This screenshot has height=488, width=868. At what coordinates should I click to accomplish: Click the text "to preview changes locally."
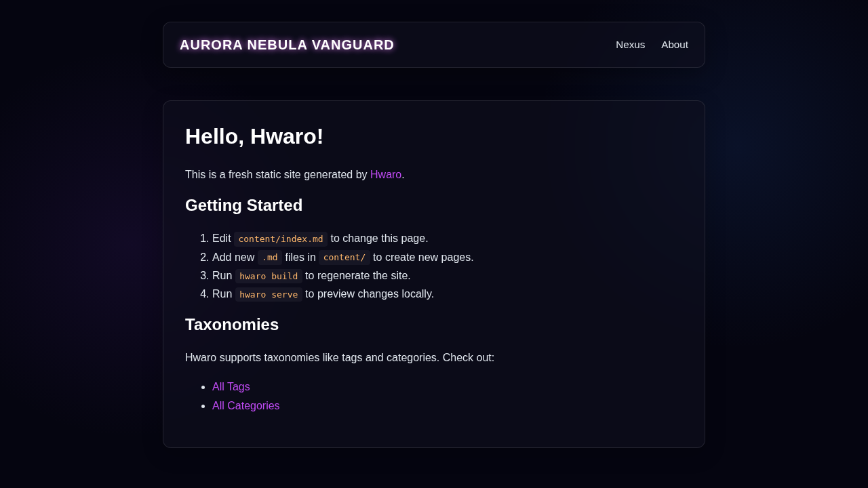tap(370, 294)
